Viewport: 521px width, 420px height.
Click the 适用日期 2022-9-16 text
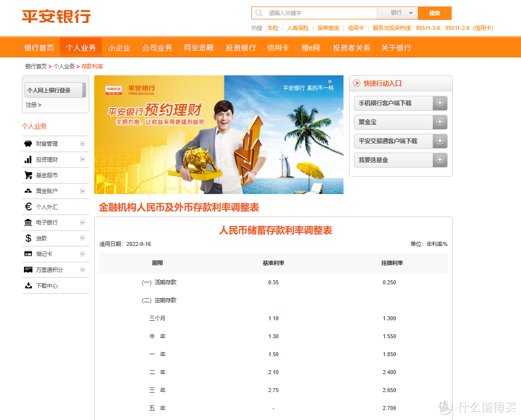coord(125,244)
